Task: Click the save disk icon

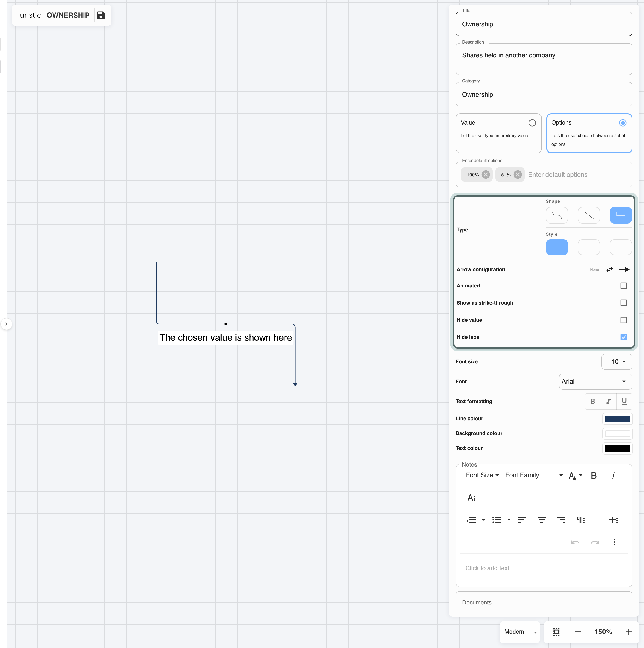Action: tap(101, 15)
